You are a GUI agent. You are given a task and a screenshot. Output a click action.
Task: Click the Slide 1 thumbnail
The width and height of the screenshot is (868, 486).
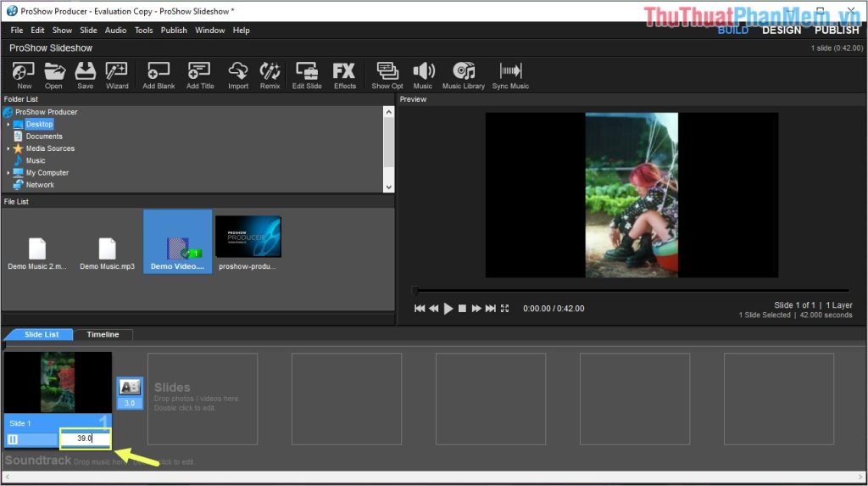58,383
